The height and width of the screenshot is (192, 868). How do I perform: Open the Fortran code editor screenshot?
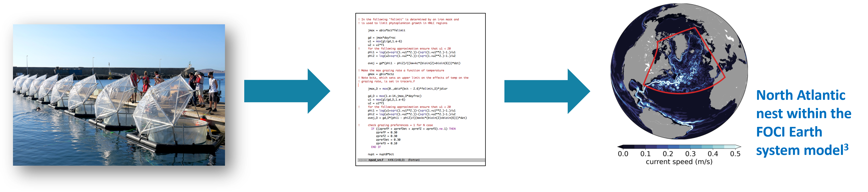pyautogui.click(x=420, y=89)
